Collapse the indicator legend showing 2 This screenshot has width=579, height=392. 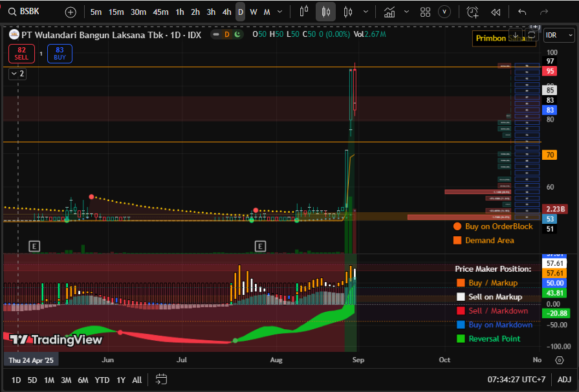tap(17, 74)
